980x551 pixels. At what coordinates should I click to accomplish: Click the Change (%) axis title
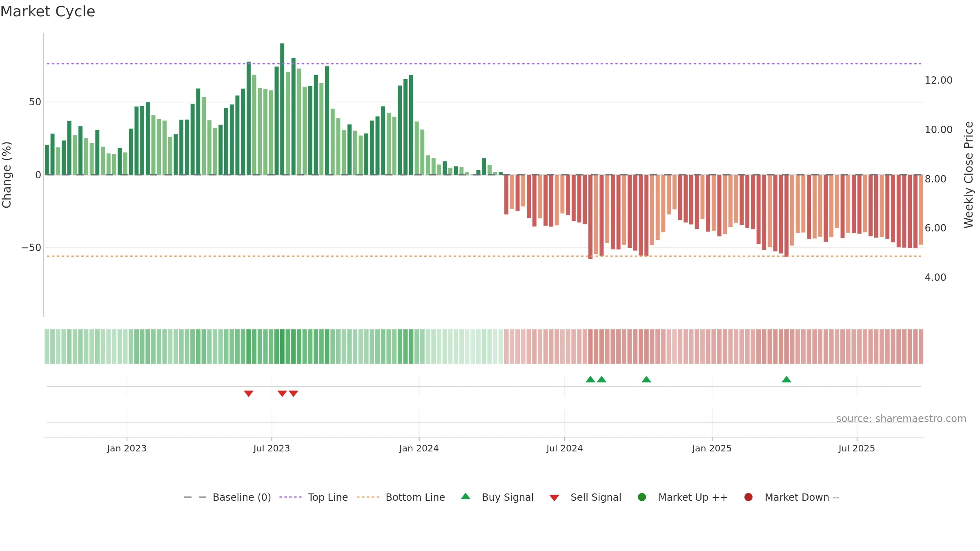coord(7,175)
